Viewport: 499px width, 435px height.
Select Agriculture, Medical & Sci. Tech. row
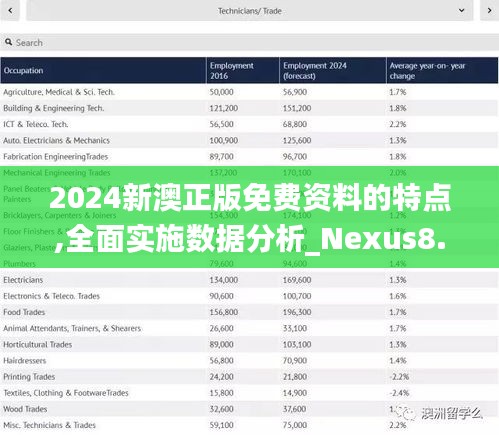[x=249, y=92]
